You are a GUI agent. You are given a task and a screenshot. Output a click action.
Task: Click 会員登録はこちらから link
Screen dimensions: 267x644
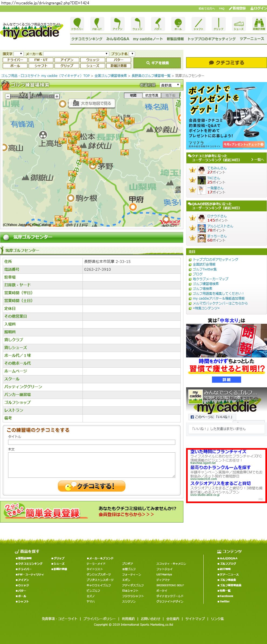[x=126, y=514]
